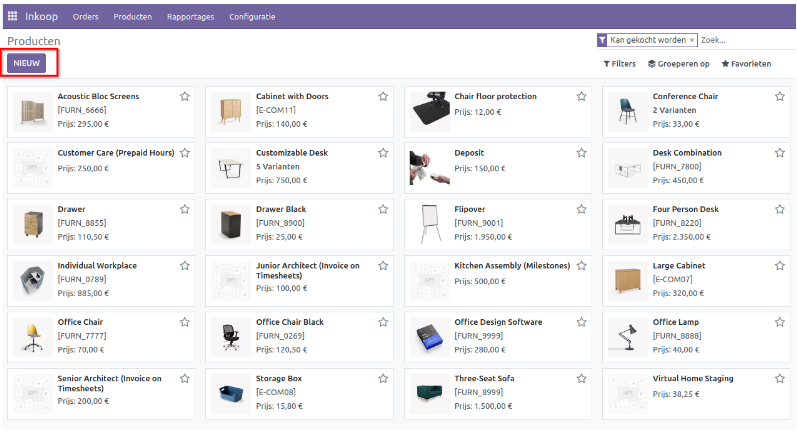797x432 pixels.
Task: Toggle favorite star on Flipover
Action: click(x=582, y=209)
